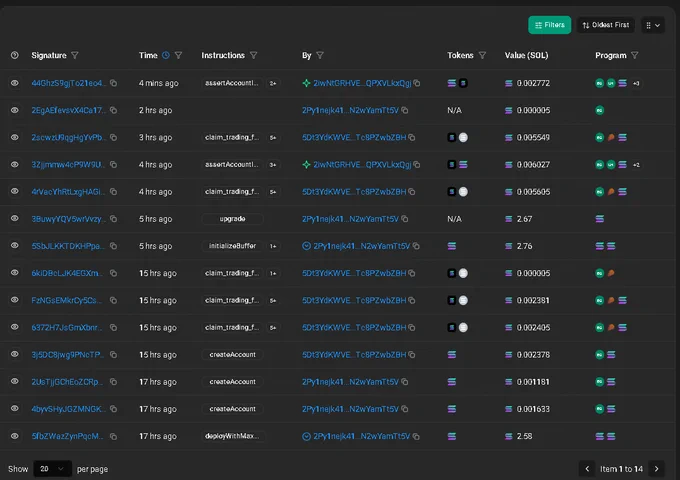Copy signature 3j5DC8jwg9PNcTP

pyautogui.click(x=113, y=354)
